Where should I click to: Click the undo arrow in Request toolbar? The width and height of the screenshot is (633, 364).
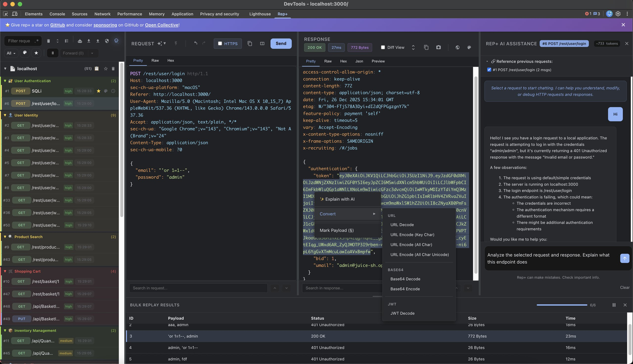pos(195,43)
